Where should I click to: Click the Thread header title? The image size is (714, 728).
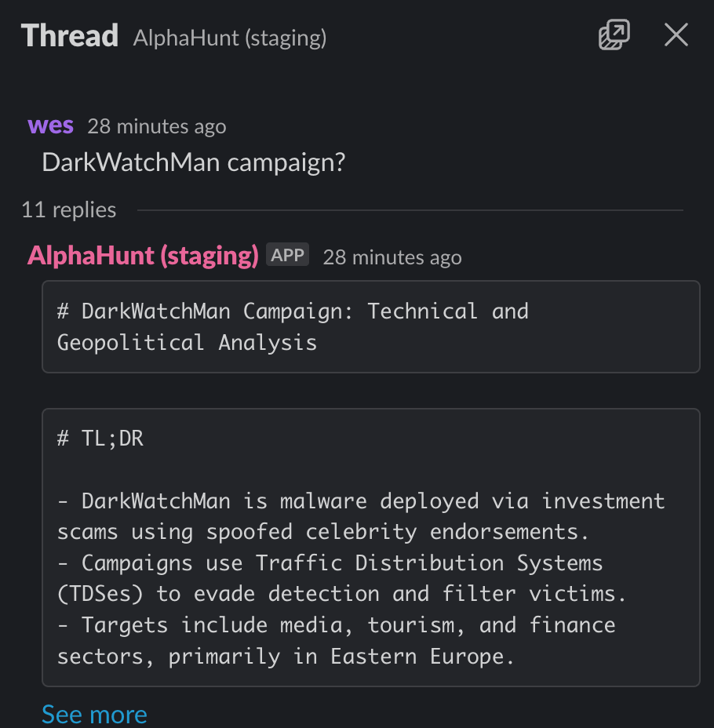click(x=70, y=36)
